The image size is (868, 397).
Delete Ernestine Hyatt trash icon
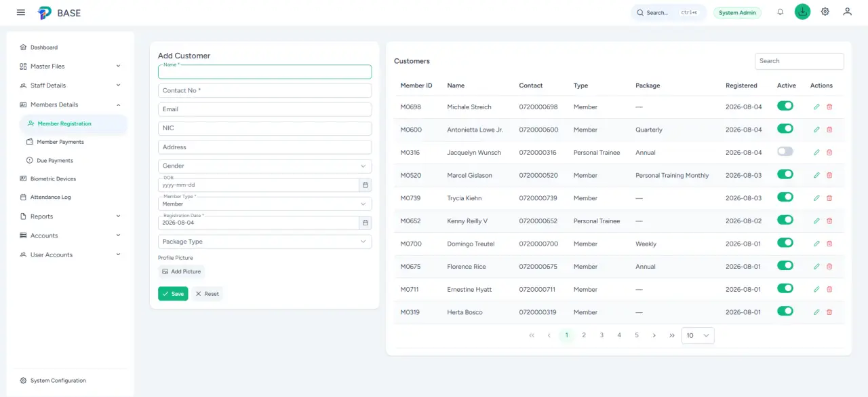[x=829, y=290]
